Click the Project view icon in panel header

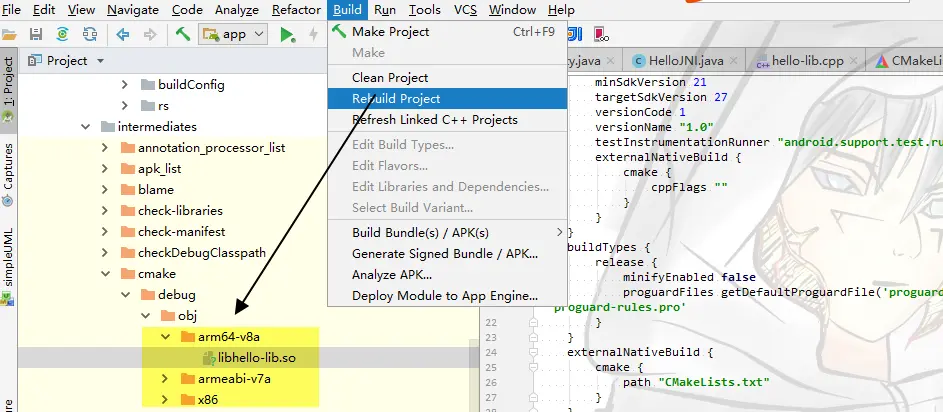(x=35, y=60)
